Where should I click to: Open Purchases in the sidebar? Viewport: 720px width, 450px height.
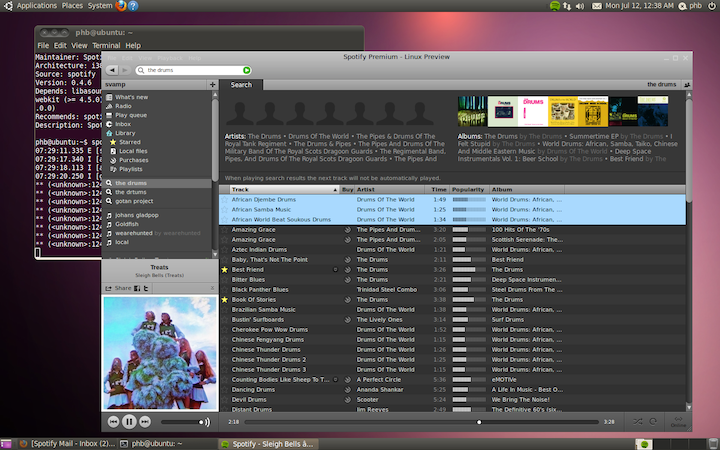pyautogui.click(x=134, y=160)
